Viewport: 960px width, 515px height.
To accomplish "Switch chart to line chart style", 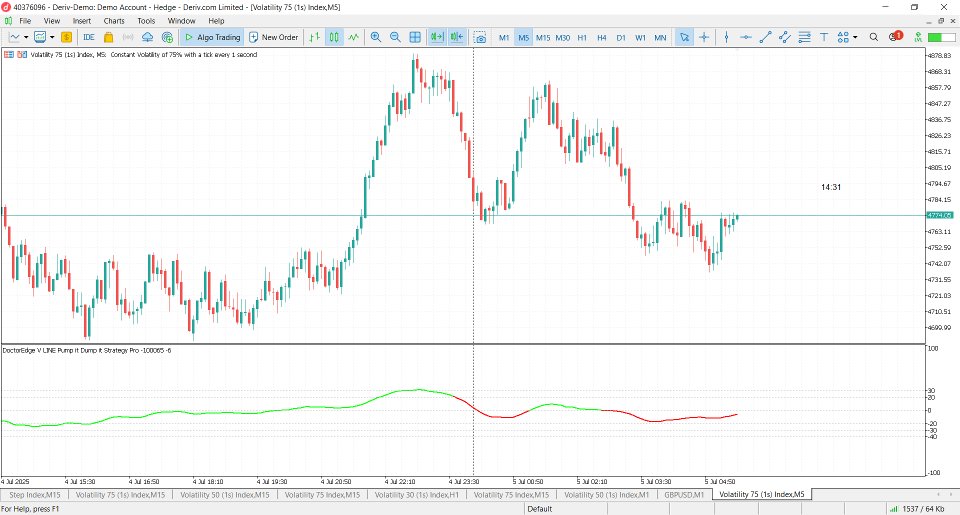I will [353, 37].
